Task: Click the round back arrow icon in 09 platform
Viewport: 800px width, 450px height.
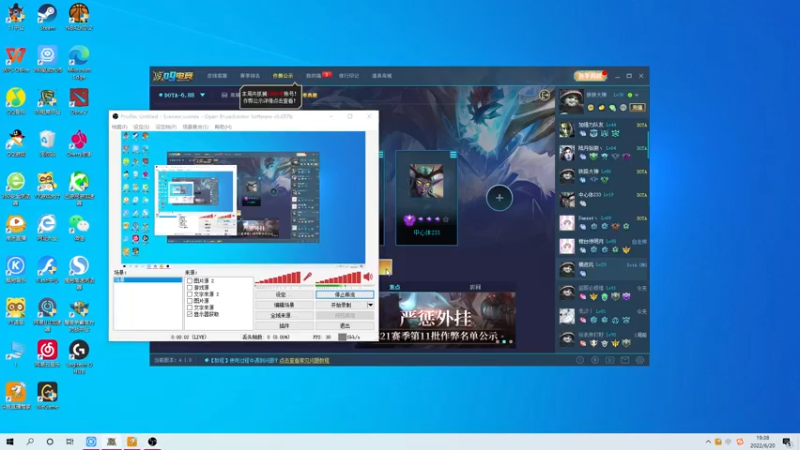Action: pos(544,95)
